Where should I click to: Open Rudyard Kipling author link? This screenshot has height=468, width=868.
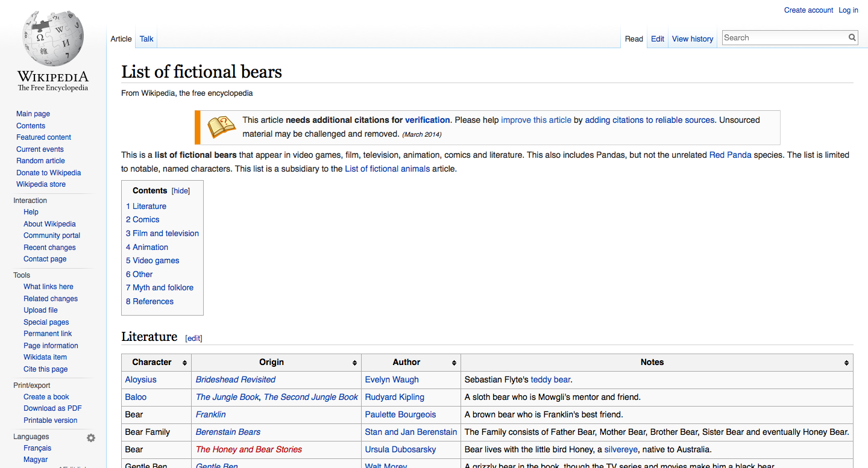tap(394, 397)
